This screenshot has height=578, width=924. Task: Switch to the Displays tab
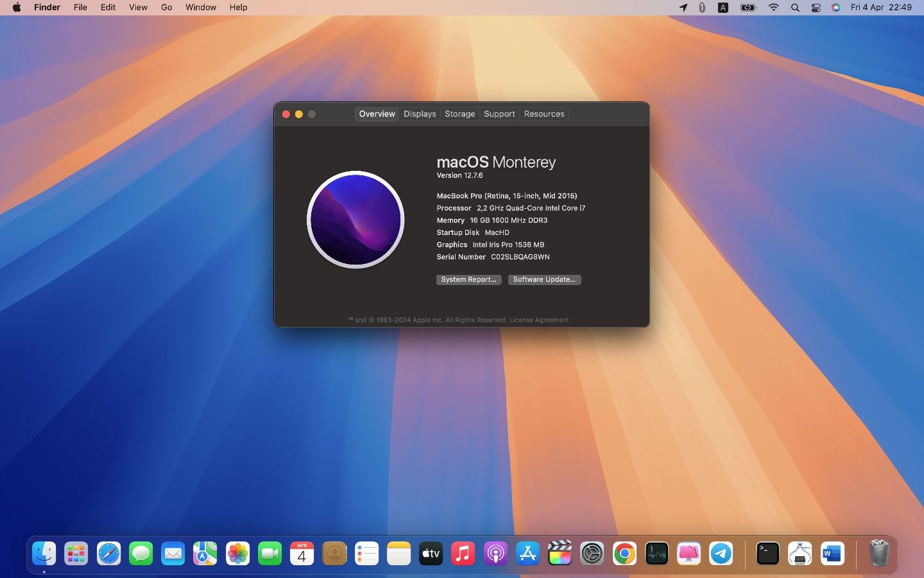[420, 114]
